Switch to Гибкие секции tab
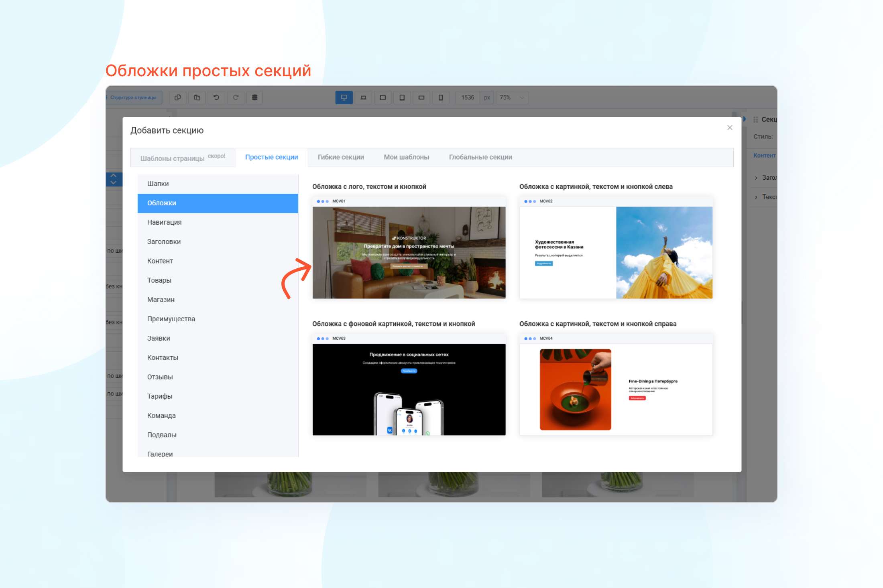883x588 pixels. [341, 157]
